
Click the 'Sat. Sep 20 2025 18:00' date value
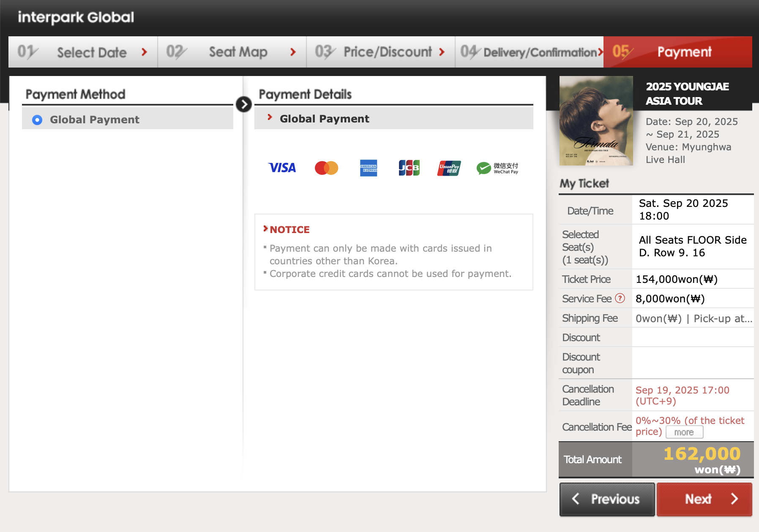[683, 209]
